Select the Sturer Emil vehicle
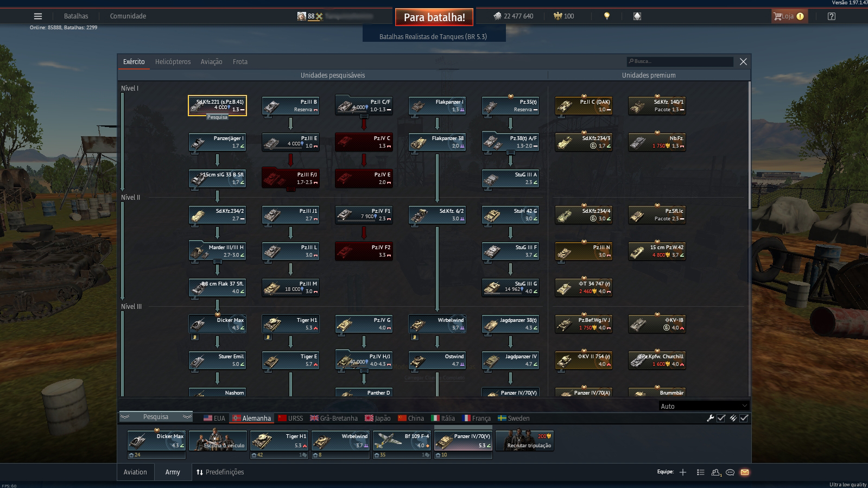The height and width of the screenshot is (488, 868). (217, 360)
